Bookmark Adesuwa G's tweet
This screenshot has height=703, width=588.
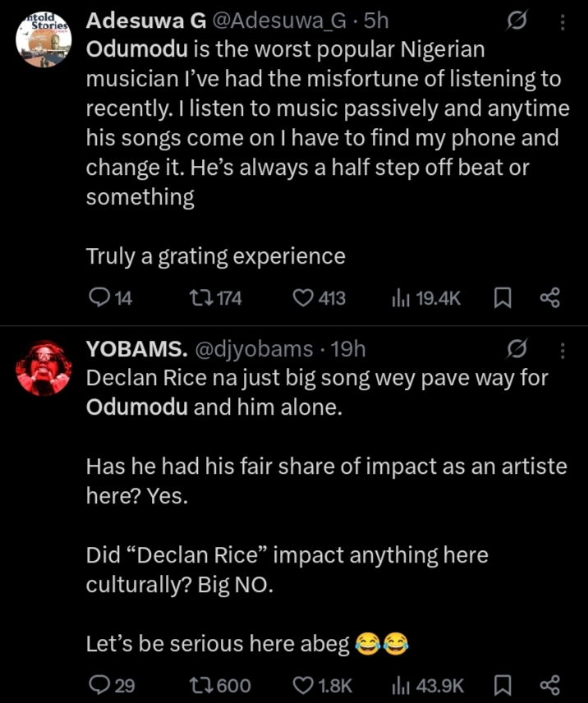pos(503,298)
